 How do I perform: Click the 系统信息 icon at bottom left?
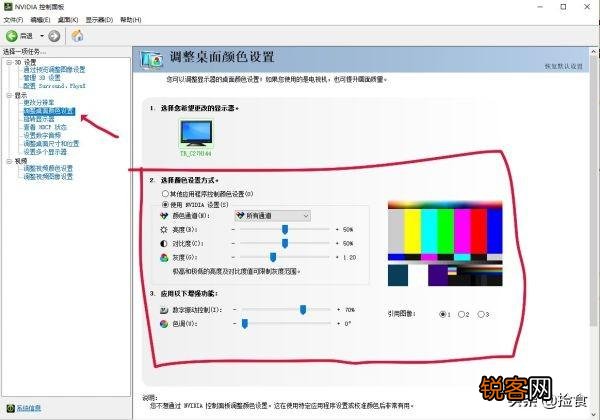pos(10,408)
